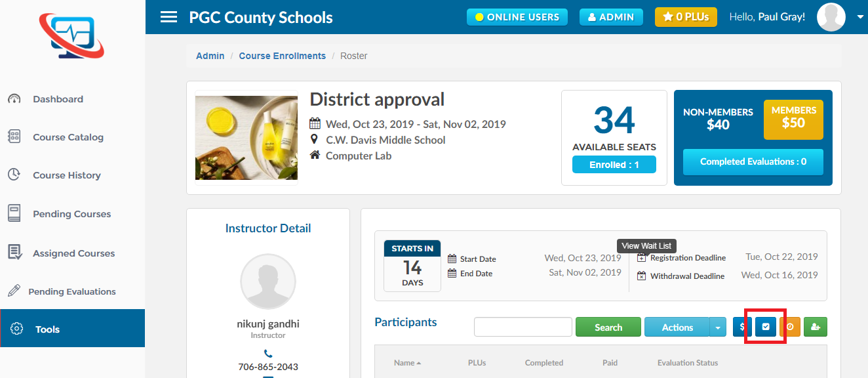Open user profile dropdown arrow

click(x=860, y=18)
